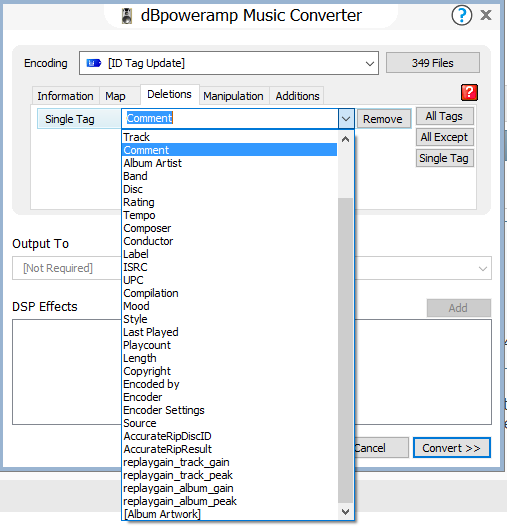Click the Comment tag input field

230,119
